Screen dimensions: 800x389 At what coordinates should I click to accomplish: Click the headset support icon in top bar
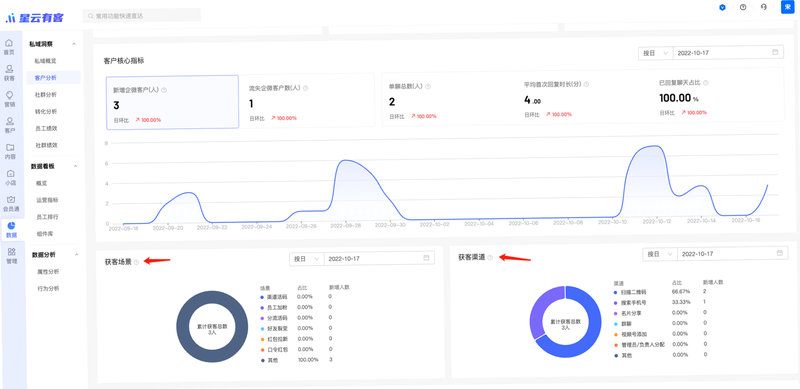(x=764, y=8)
